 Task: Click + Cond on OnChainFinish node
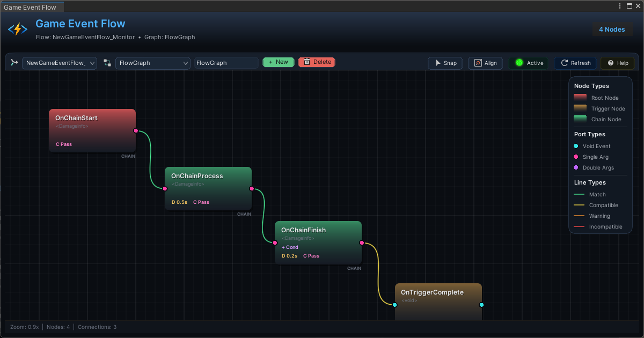click(x=290, y=247)
